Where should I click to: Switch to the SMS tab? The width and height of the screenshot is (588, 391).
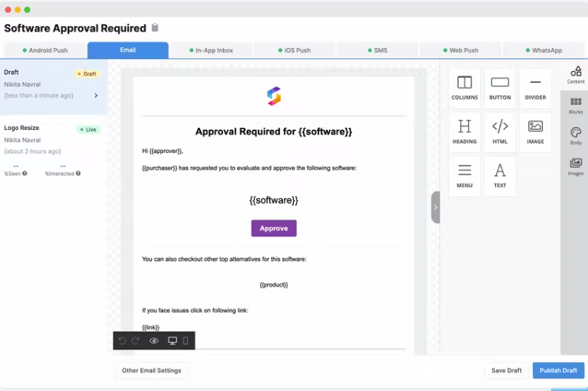(x=378, y=50)
